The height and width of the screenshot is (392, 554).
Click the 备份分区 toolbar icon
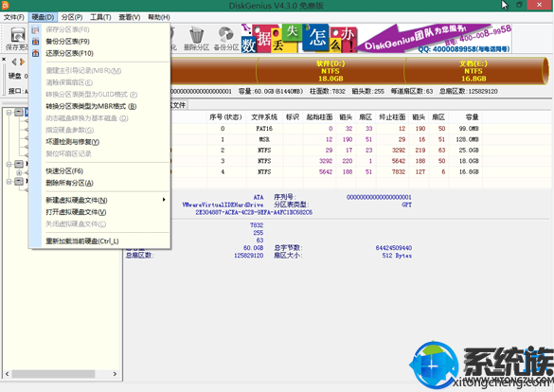[226, 35]
